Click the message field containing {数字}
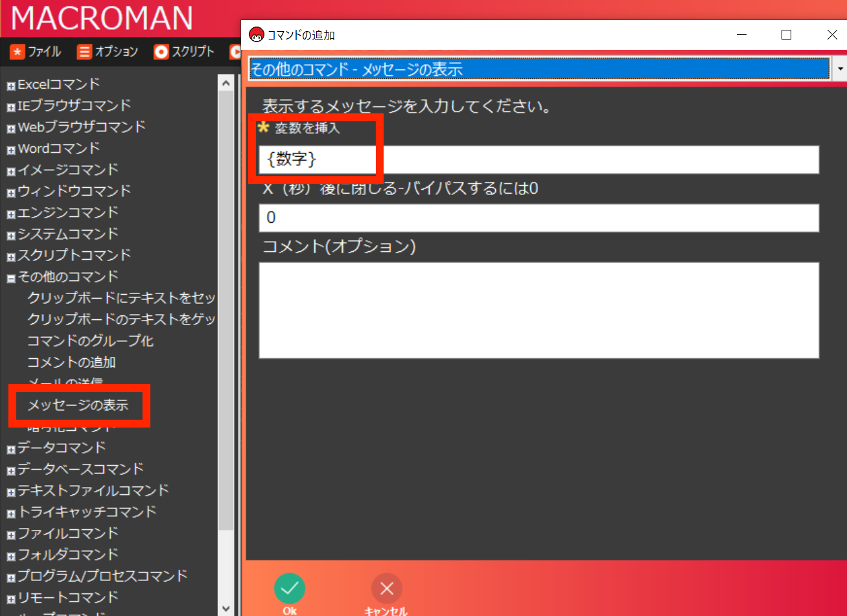 pyautogui.click(x=539, y=159)
